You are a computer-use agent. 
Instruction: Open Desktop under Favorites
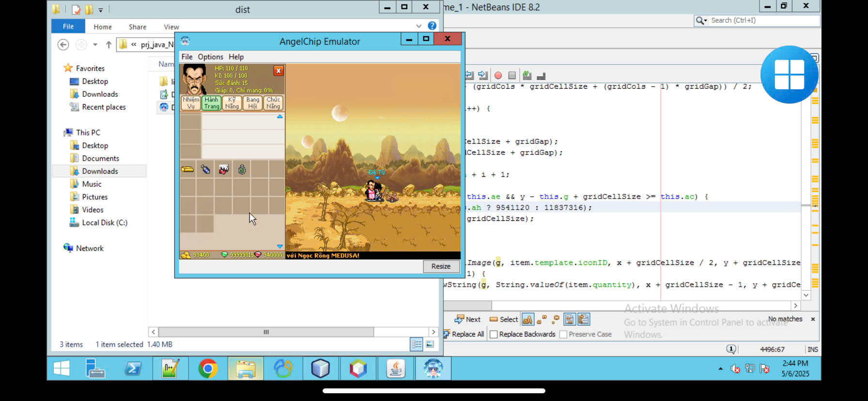89,81
